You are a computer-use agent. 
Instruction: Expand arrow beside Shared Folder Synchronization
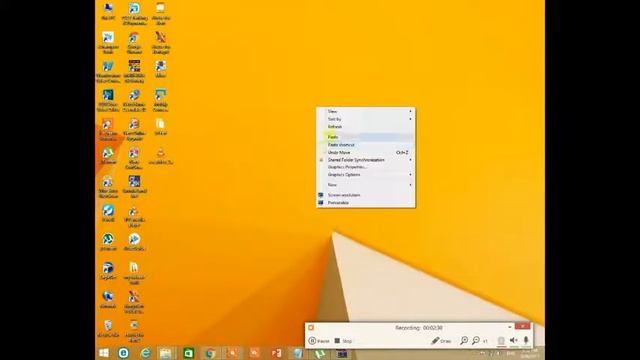click(410, 160)
